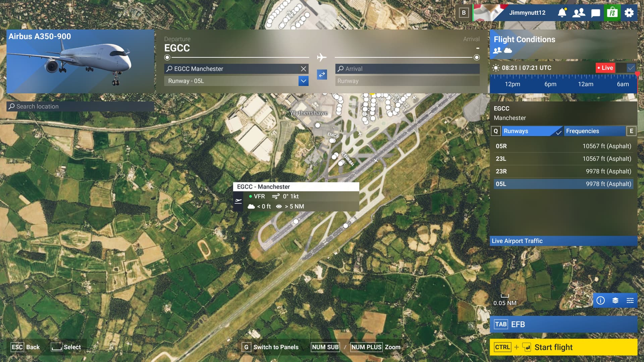
Task: Select runway 05R in the list
Action: [563, 146]
